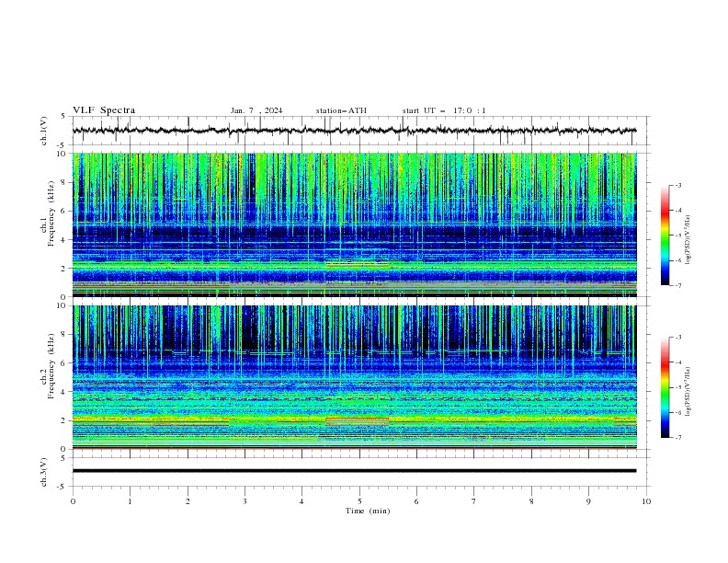The image size is (728, 563).
Task: Click the "ch.1(V)" axis label
Action: pyautogui.click(x=44, y=131)
